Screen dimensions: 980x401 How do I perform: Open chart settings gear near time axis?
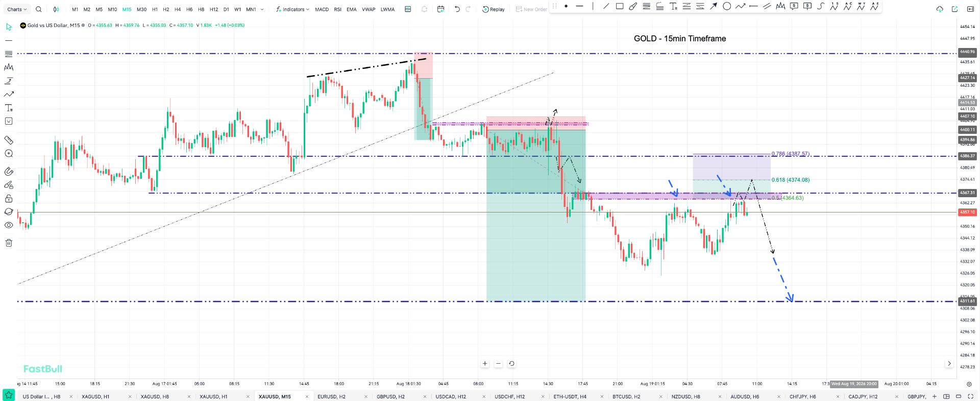click(x=969, y=384)
